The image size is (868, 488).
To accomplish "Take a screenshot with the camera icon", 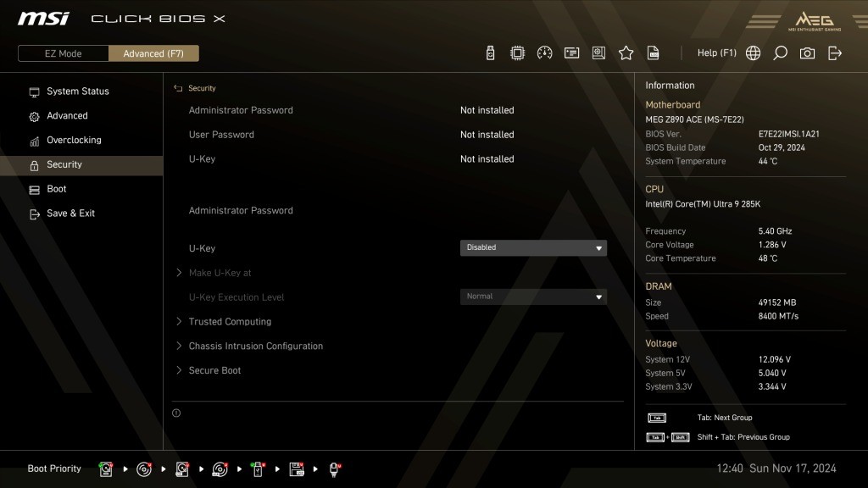I will 807,53.
